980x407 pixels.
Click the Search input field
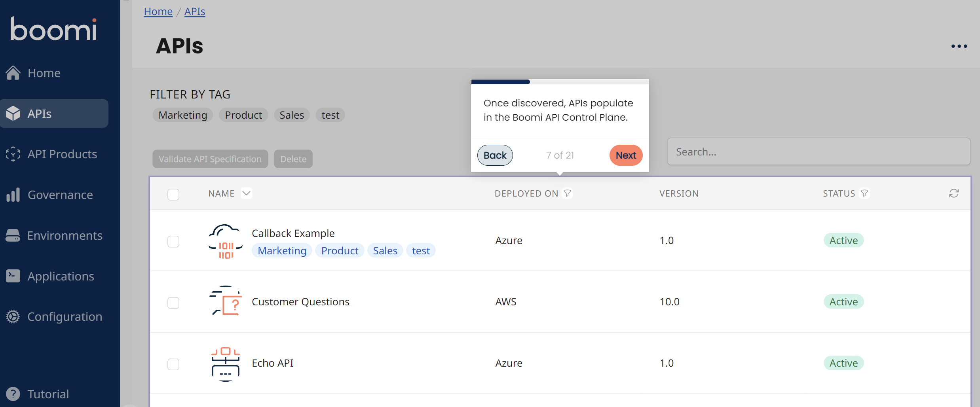(819, 151)
